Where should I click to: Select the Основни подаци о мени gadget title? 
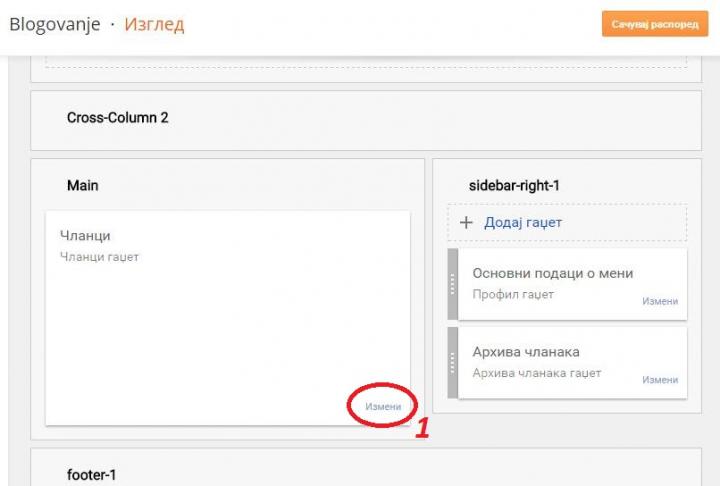click(552, 274)
